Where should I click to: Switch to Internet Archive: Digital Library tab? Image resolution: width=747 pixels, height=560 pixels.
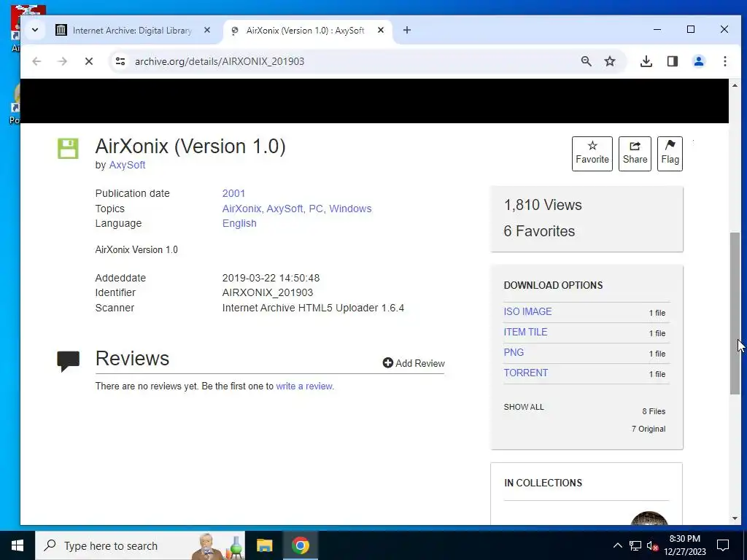pyautogui.click(x=132, y=31)
